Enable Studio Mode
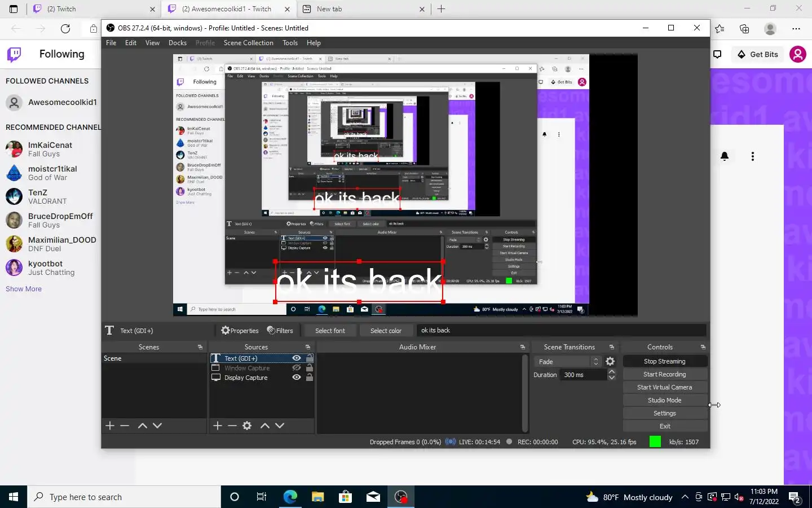 pos(665,400)
